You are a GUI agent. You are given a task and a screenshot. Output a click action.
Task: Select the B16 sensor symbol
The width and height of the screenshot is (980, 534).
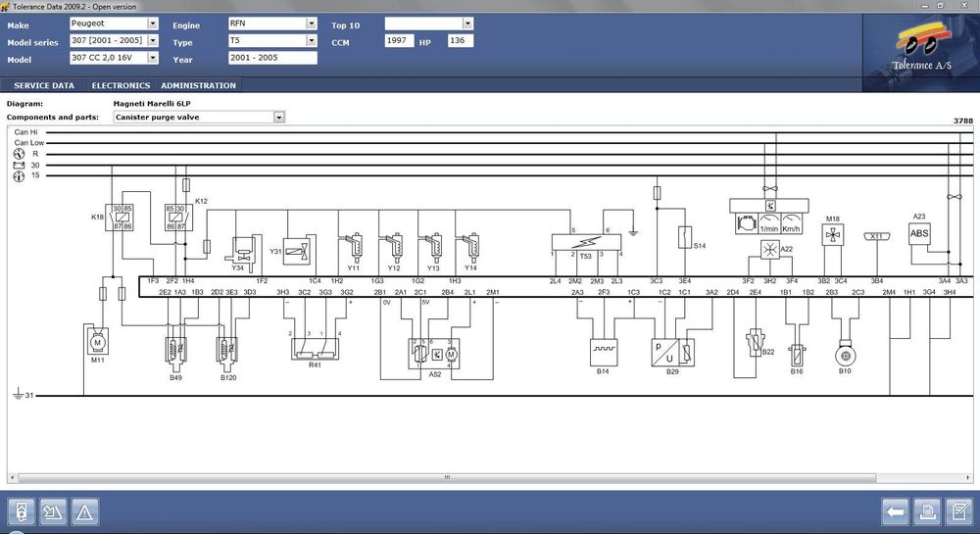tap(797, 355)
